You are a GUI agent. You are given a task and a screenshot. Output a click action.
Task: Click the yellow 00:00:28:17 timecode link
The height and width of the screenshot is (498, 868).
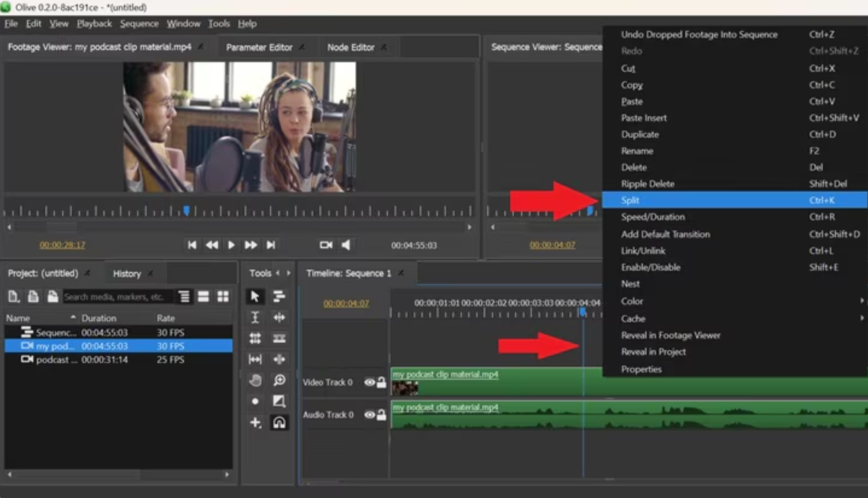coord(63,245)
